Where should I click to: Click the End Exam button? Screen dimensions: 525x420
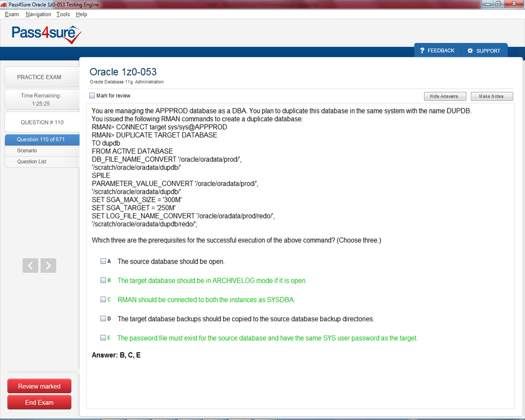[x=39, y=402]
